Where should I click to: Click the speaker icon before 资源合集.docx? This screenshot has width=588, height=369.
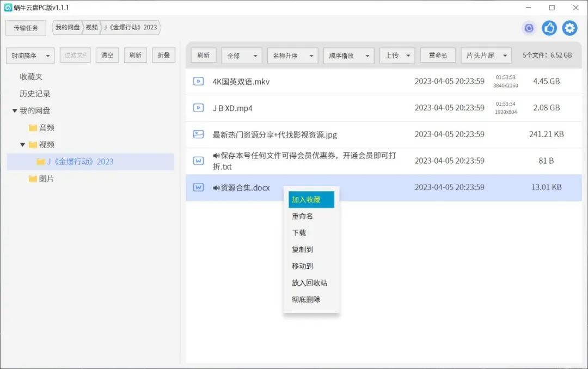click(216, 188)
